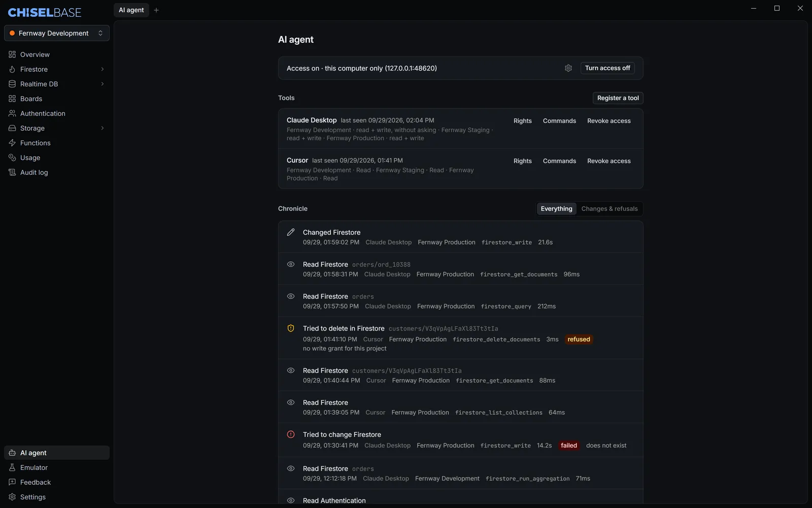
Task: Click the Audit log scroll icon
Action: coord(12,172)
